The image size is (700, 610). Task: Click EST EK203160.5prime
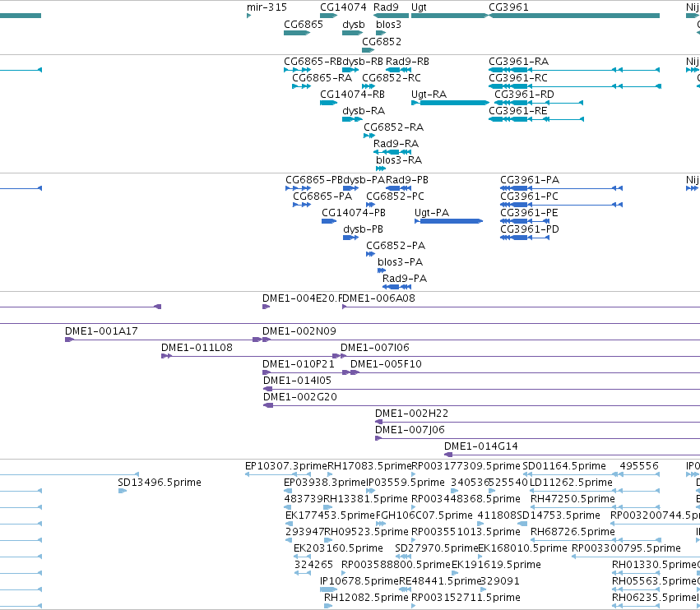302,557
